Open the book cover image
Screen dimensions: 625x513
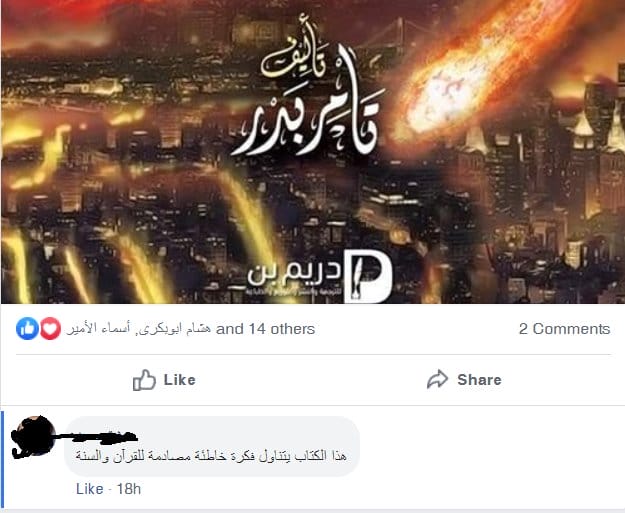[x=312, y=151]
